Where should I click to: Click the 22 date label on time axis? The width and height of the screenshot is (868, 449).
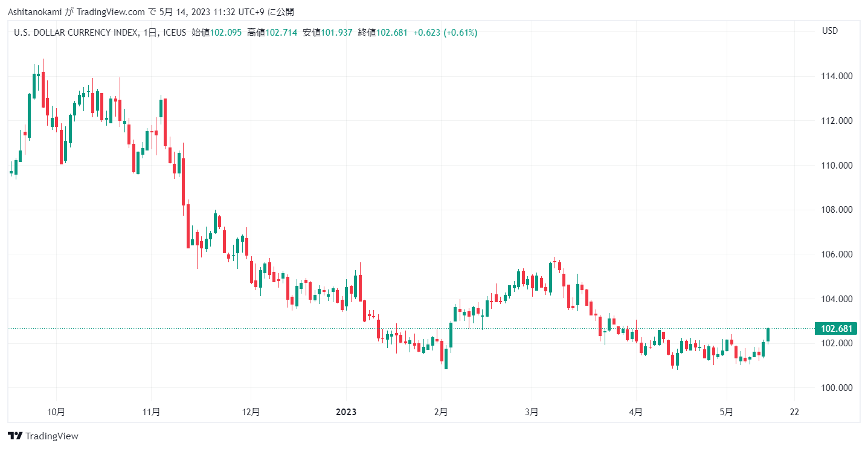click(794, 412)
